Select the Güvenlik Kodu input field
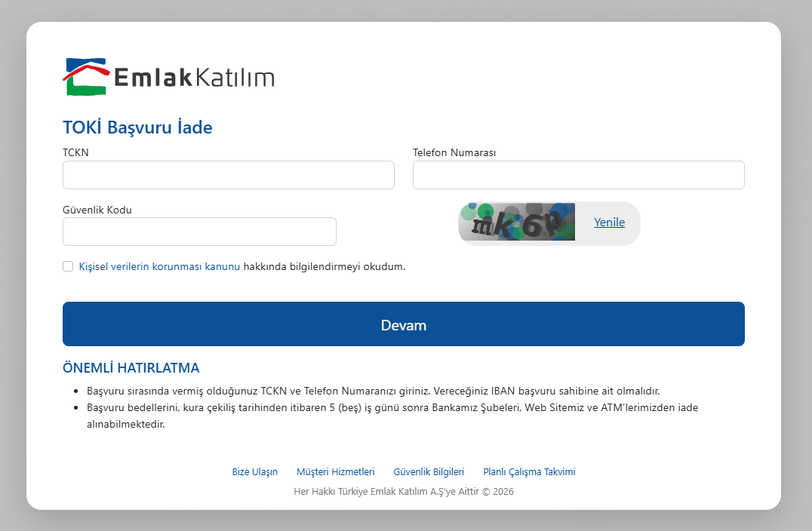Image resolution: width=812 pixels, height=531 pixels. click(x=199, y=232)
